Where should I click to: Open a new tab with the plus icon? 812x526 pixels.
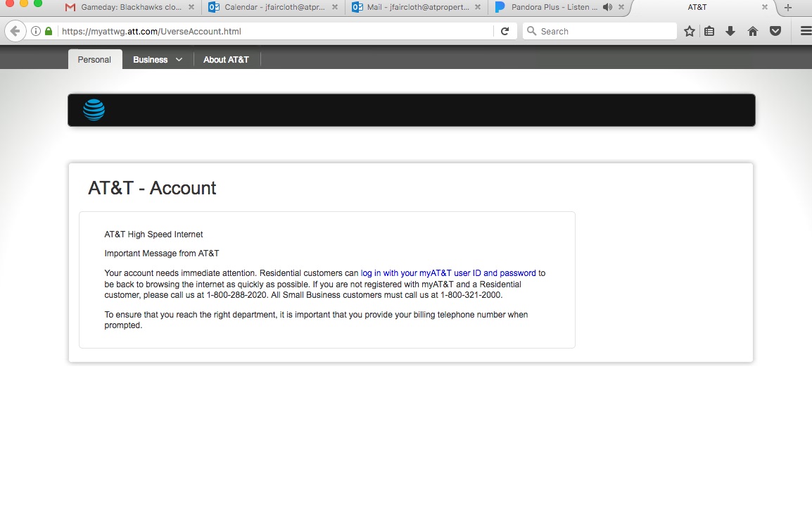click(x=788, y=7)
